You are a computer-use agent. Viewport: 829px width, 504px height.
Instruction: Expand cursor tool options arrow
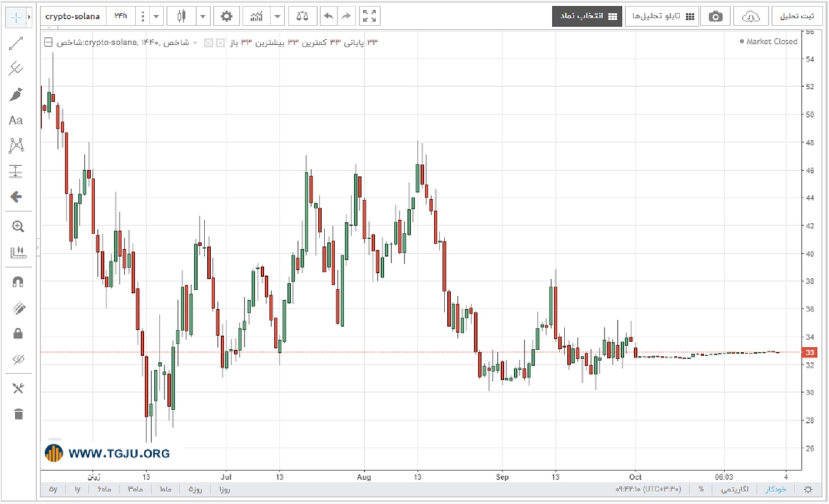(29, 17)
